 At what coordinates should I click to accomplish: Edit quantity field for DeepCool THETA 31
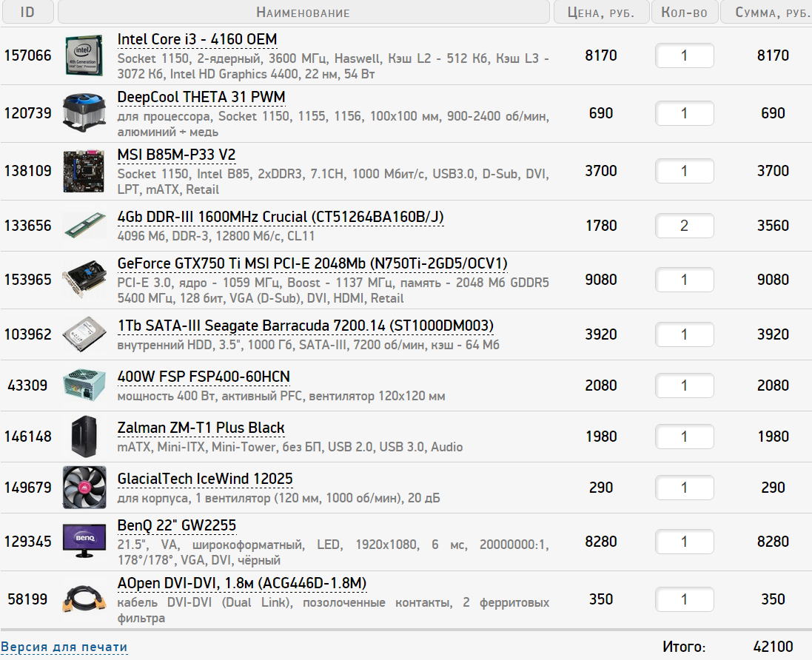(x=684, y=113)
